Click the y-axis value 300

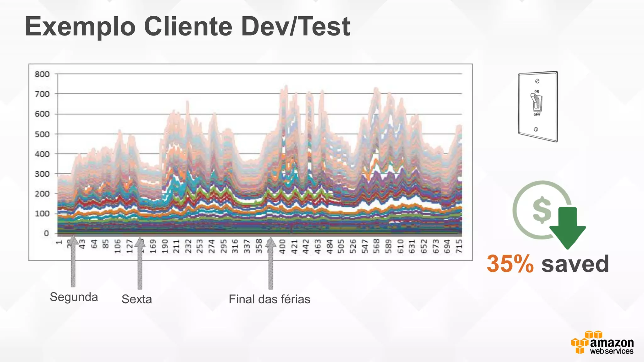[42, 174]
